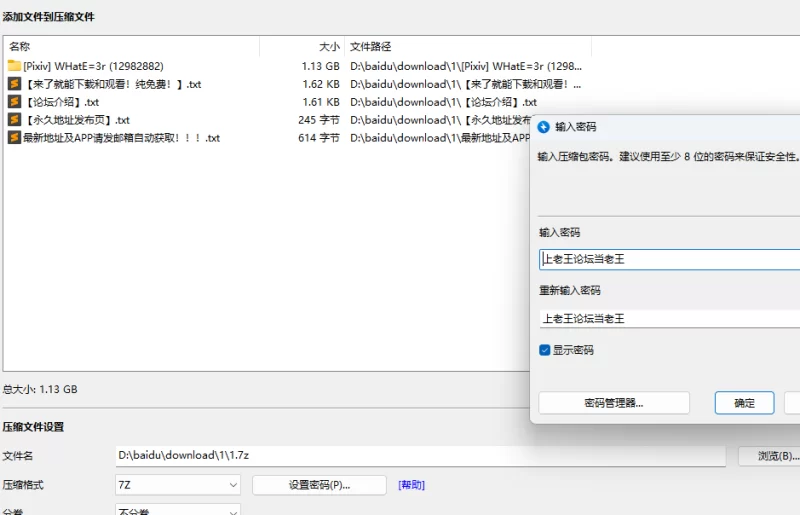Click path cell of [Pixiv] WHatE=3r folder
Screen dimensions: 800x515
[466, 66]
